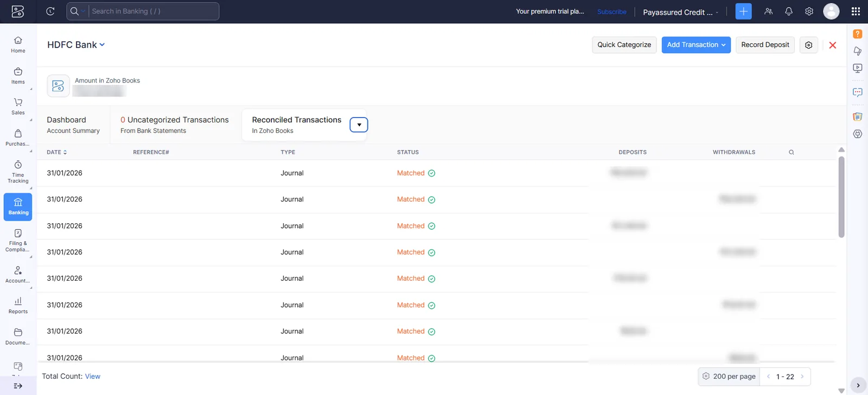The width and height of the screenshot is (868, 395).
Task: Open the Documents module
Action: tap(18, 336)
